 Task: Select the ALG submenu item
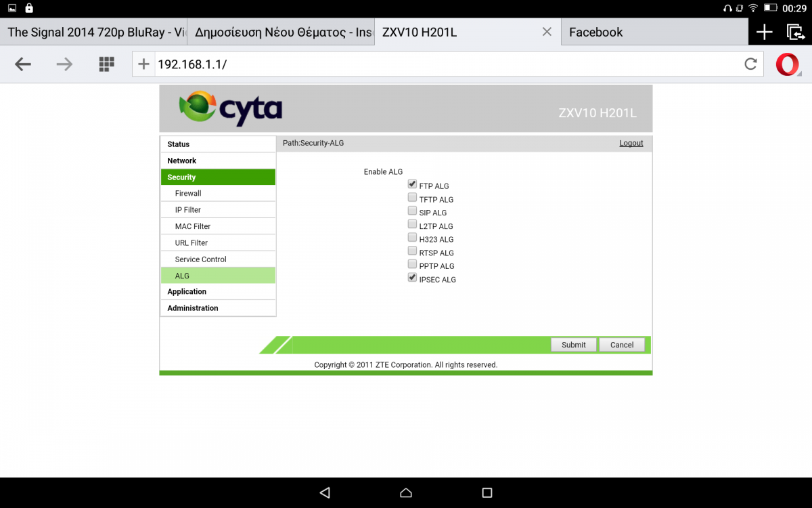tap(218, 276)
